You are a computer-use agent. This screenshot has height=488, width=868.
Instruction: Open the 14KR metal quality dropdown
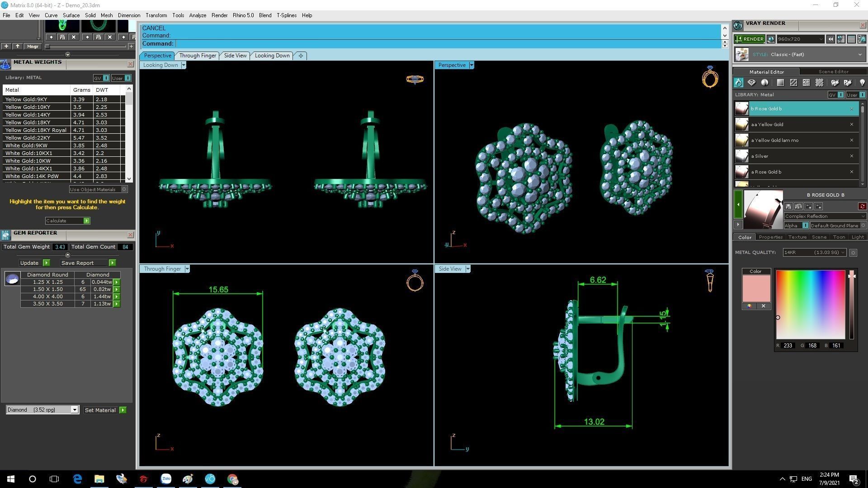[x=814, y=253]
